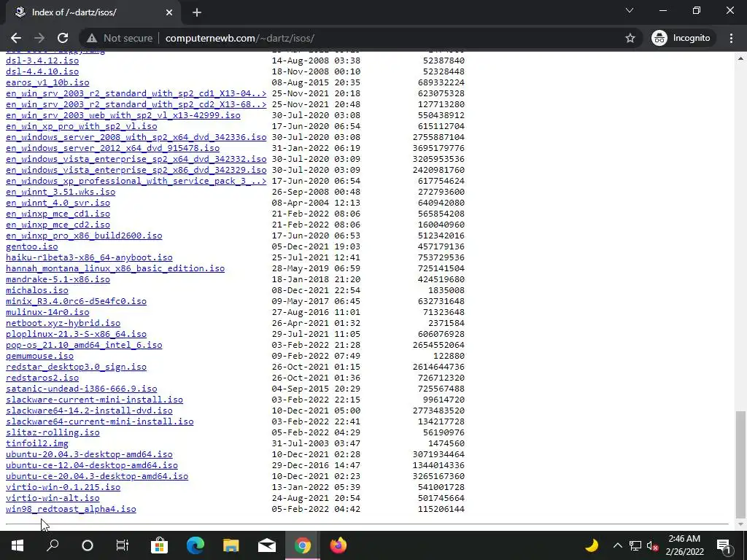Open the Windows Start menu
This screenshot has height=560, width=747.
pyautogui.click(x=18, y=545)
